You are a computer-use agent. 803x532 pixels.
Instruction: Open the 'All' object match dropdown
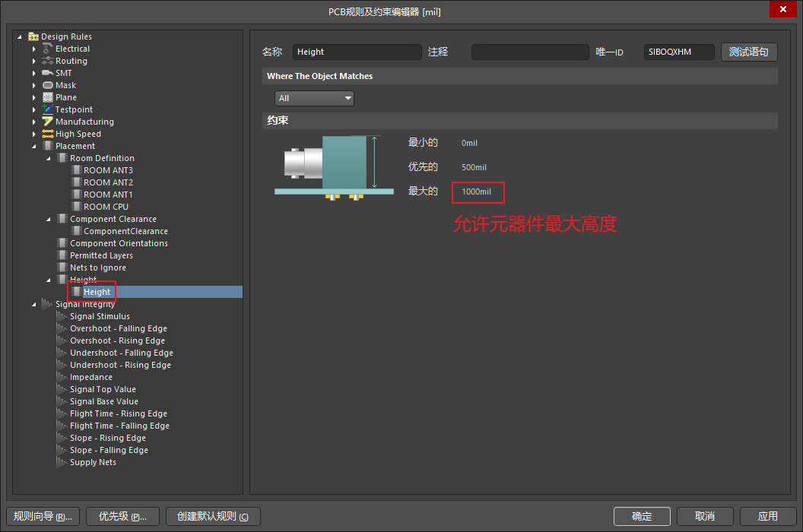[314, 98]
